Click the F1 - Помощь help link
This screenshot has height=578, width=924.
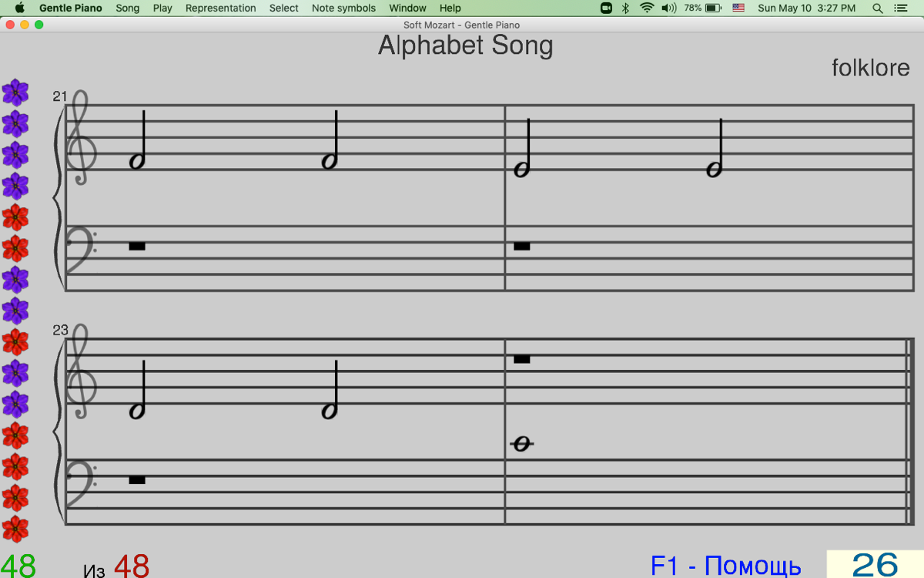725,565
